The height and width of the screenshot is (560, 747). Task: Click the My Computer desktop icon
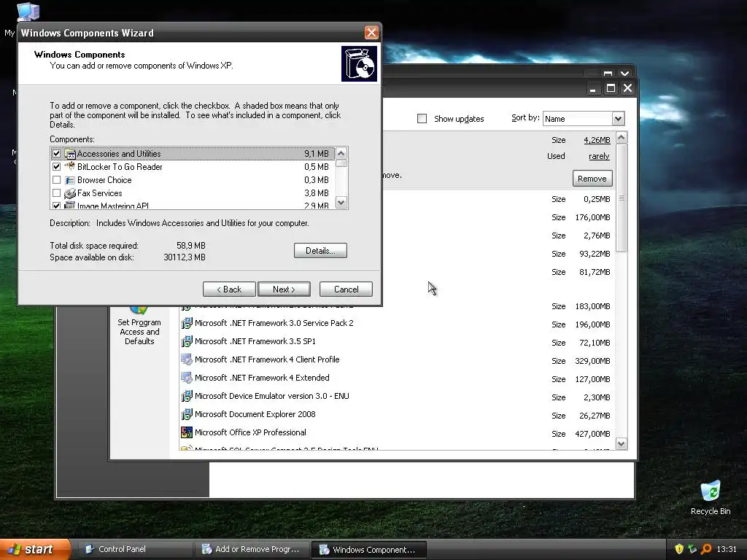pyautogui.click(x=28, y=12)
